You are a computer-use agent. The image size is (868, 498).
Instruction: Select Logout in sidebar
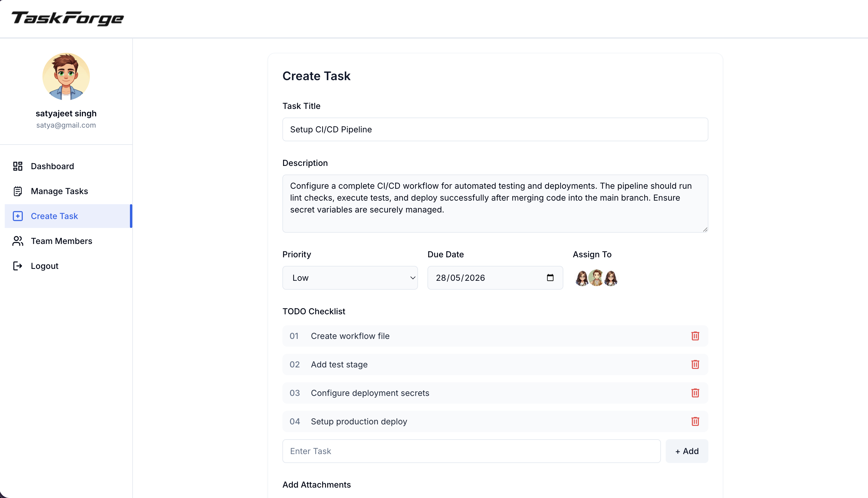click(x=68, y=266)
